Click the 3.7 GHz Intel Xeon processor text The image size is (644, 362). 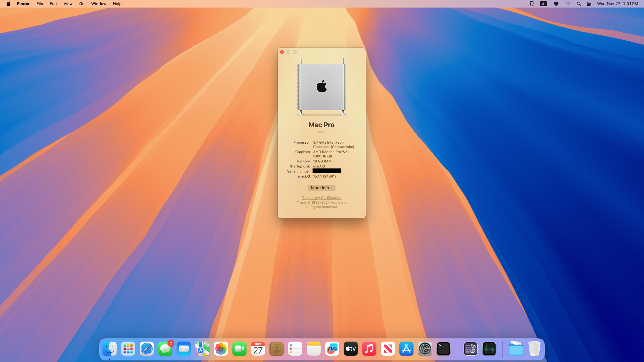(x=334, y=145)
